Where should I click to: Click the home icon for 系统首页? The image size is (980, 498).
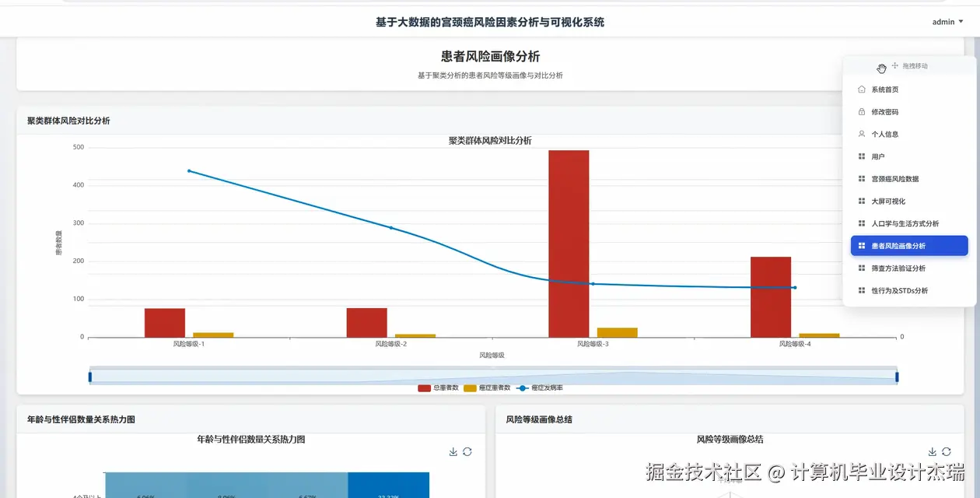pyautogui.click(x=861, y=89)
